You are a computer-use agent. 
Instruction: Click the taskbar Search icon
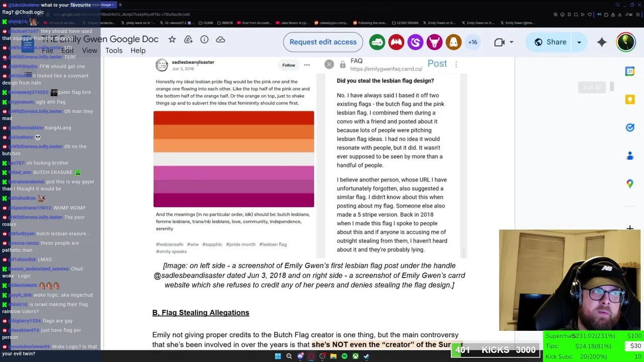tap(289, 356)
